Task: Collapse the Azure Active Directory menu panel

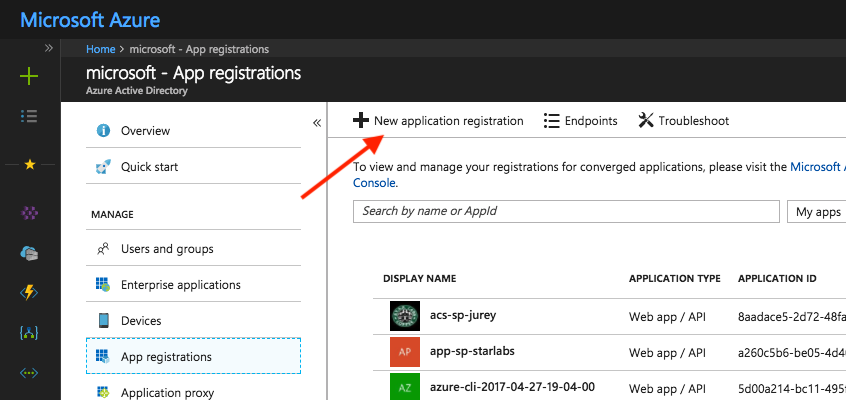Action: [x=317, y=122]
